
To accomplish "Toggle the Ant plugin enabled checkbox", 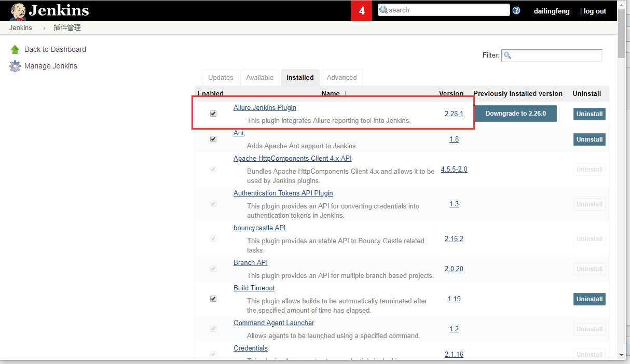I will coord(213,139).
